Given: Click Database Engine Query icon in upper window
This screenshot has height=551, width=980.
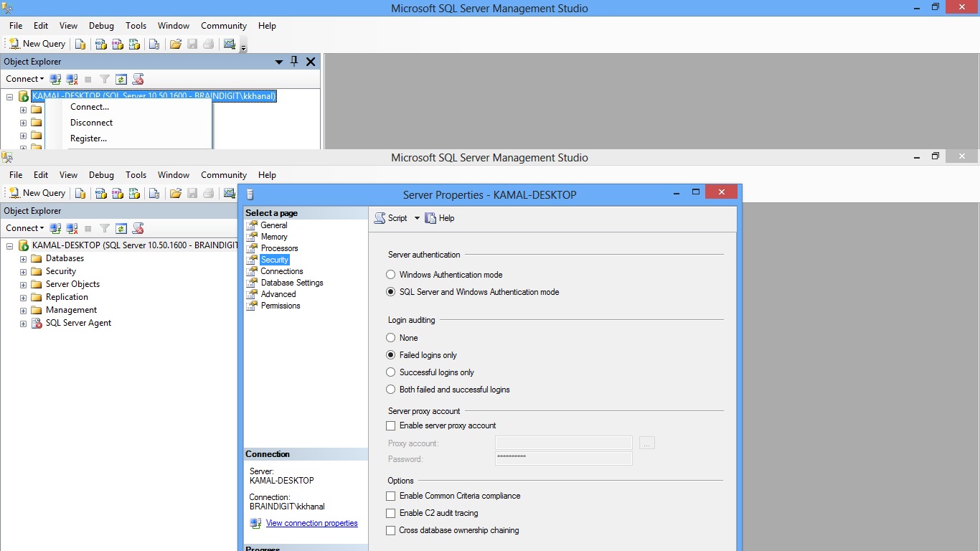Looking at the screenshot, I should coord(80,44).
